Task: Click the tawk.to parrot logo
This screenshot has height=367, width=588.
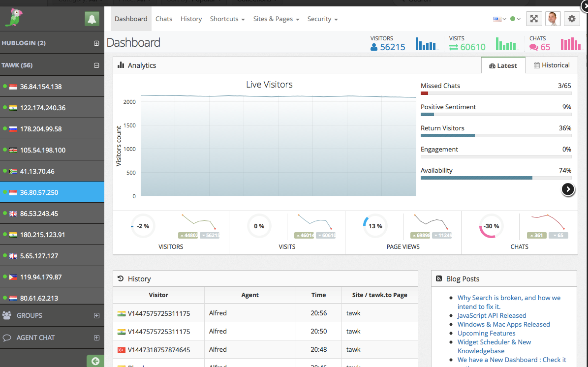Action: tap(14, 17)
